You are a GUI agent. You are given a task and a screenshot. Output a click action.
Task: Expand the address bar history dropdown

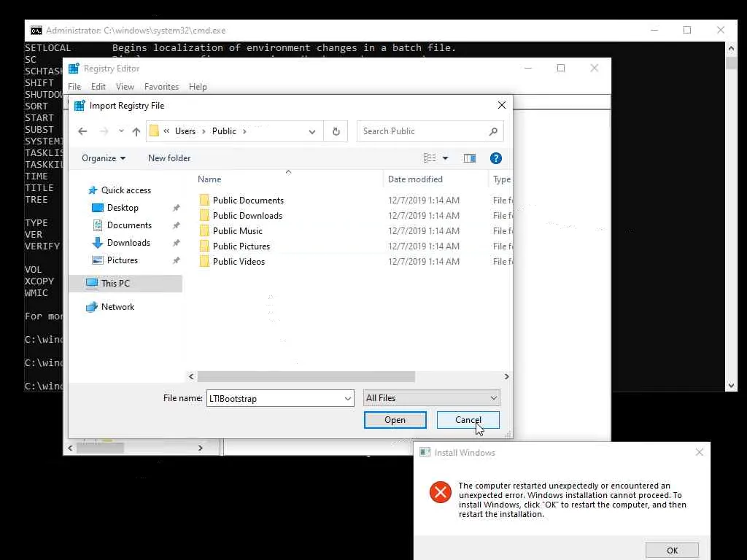click(312, 131)
